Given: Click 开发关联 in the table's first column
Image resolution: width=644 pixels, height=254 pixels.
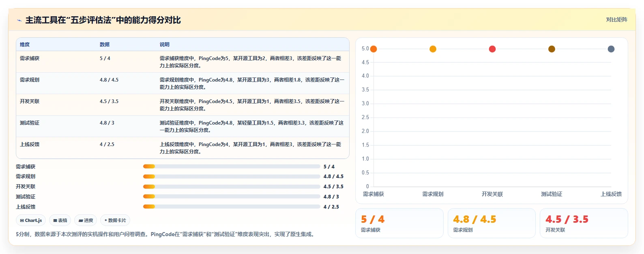Looking at the screenshot, I should click(30, 101).
